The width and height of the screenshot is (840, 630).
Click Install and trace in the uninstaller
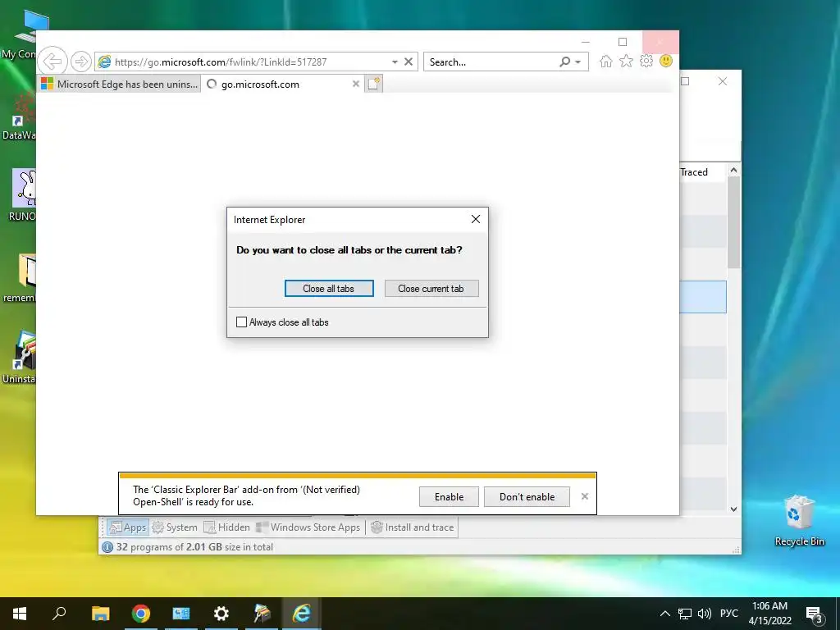pyautogui.click(x=413, y=527)
